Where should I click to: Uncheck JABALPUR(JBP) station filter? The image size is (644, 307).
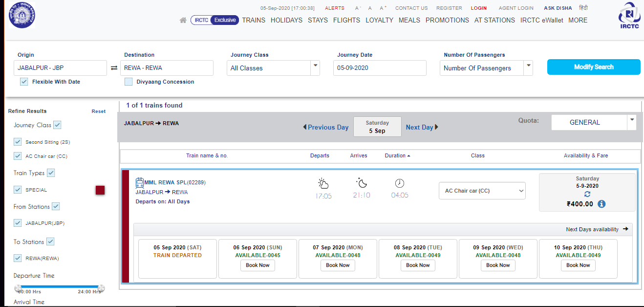[18, 223]
